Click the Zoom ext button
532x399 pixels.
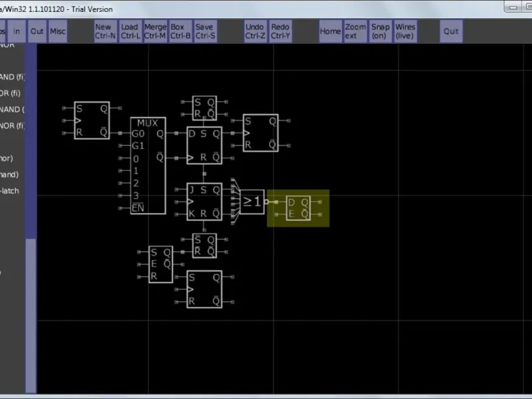[355, 31]
